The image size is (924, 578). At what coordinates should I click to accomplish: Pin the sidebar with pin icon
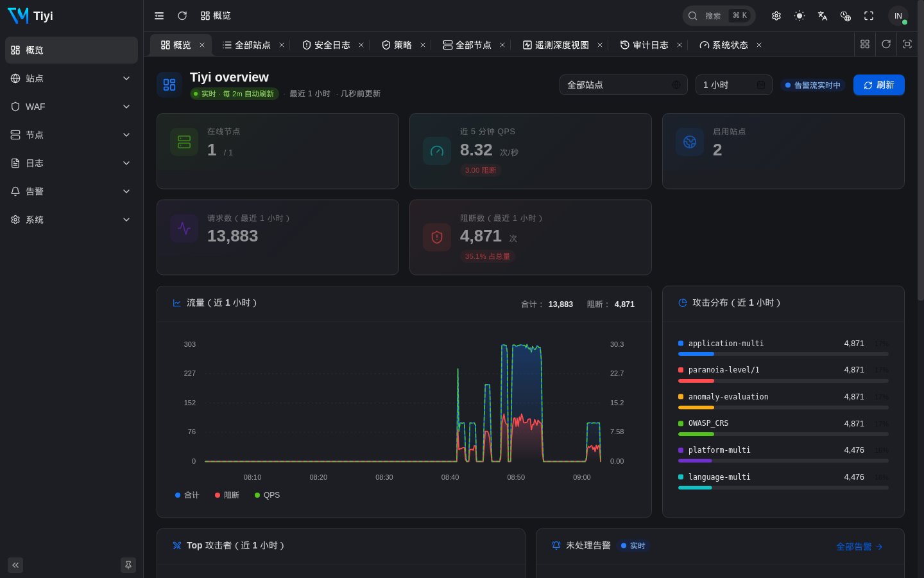[x=128, y=565]
